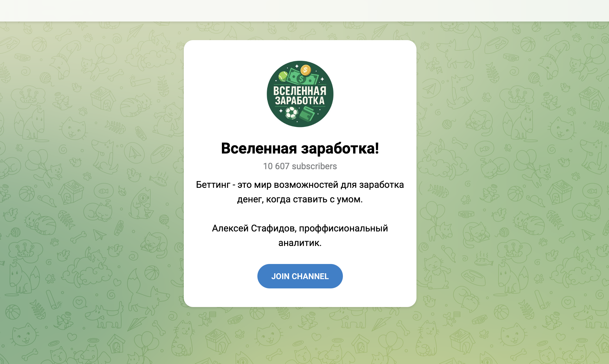Click the ВСЕЛЕННАЯ word inside the logo

tap(300, 91)
